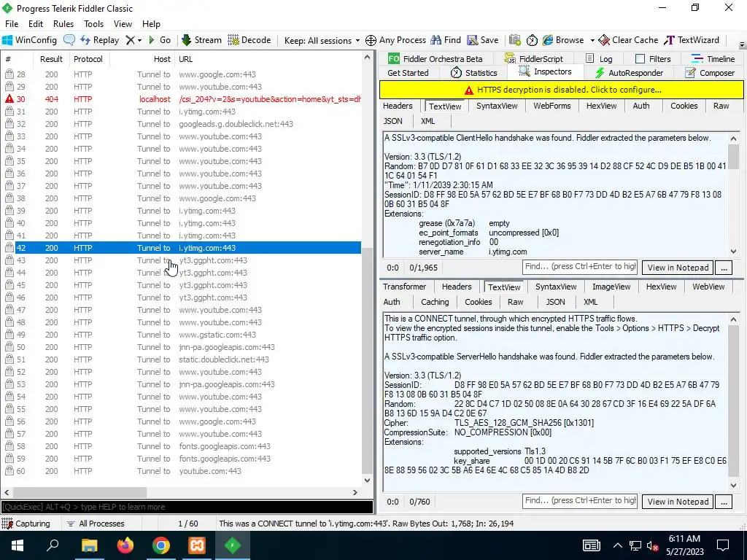Image resolution: width=747 pixels, height=560 pixels.
Task: Open Windows Start menu
Action: pos(18,545)
